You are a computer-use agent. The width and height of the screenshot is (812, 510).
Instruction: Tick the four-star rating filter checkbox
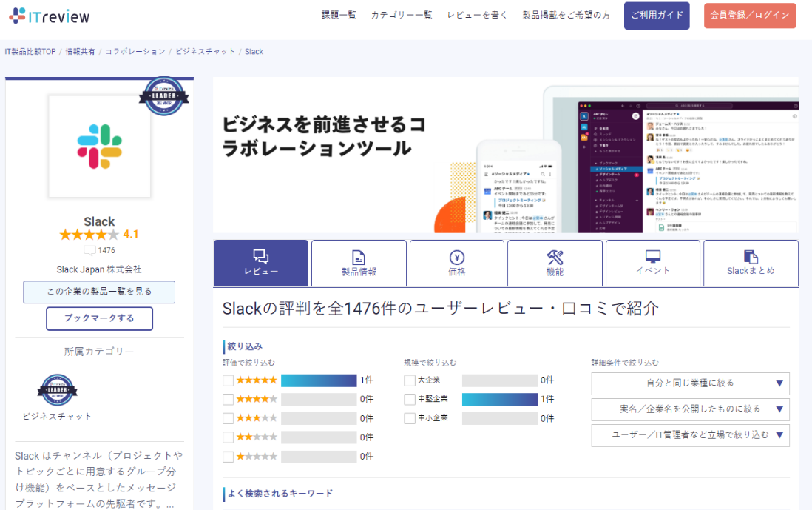[228, 400]
